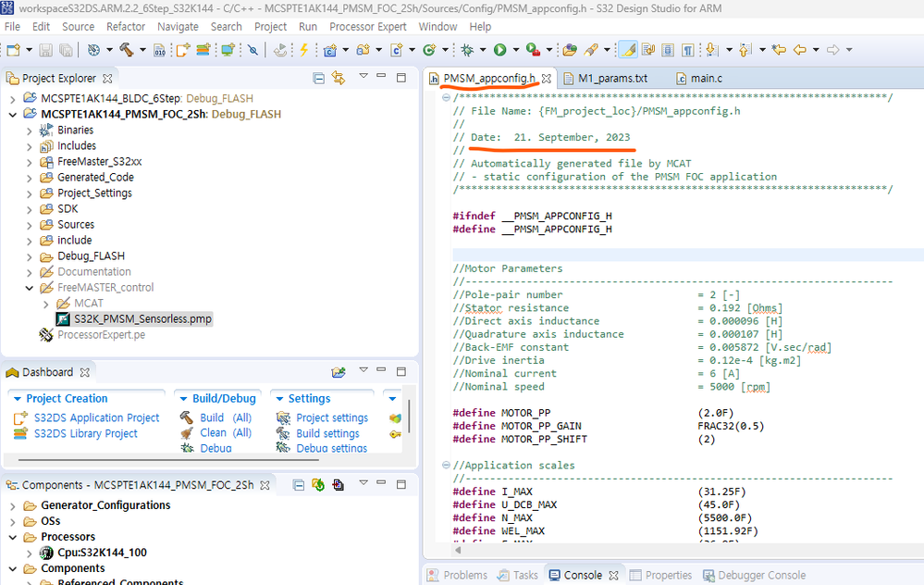This screenshot has width=924, height=585.
Task: Click S32DS Application Project link
Action: [x=96, y=418]
